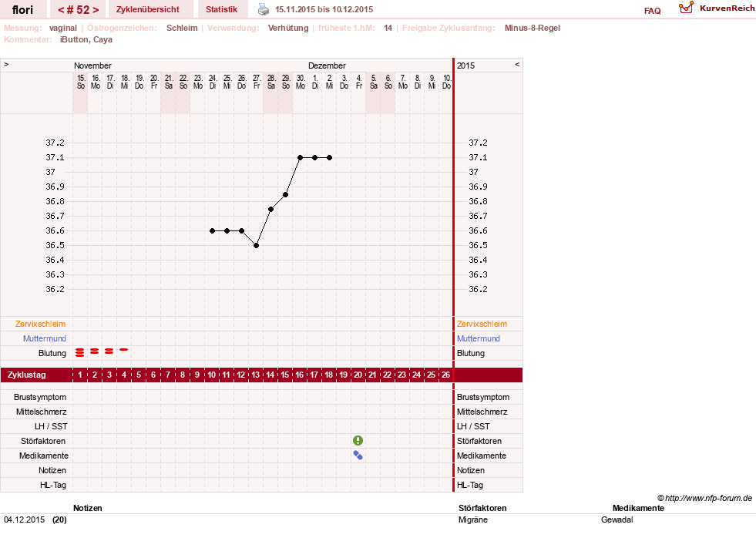Click the date header 4. Fr

coord(358,82)
